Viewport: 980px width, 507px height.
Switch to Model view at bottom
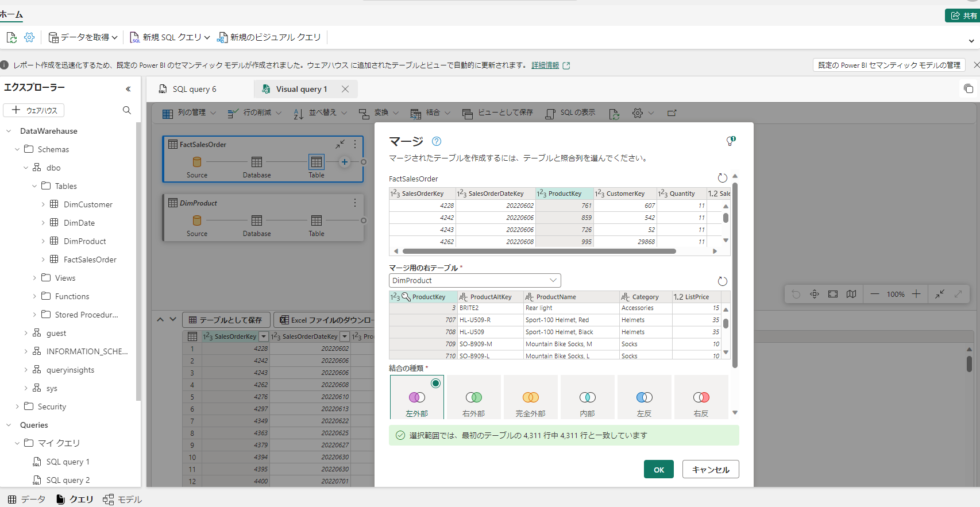[122, 500]
